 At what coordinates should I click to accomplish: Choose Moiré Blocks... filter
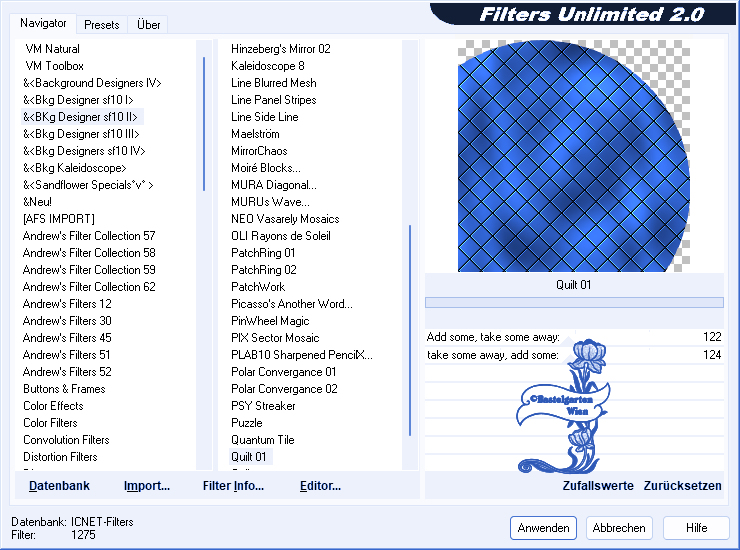(266, 168)
